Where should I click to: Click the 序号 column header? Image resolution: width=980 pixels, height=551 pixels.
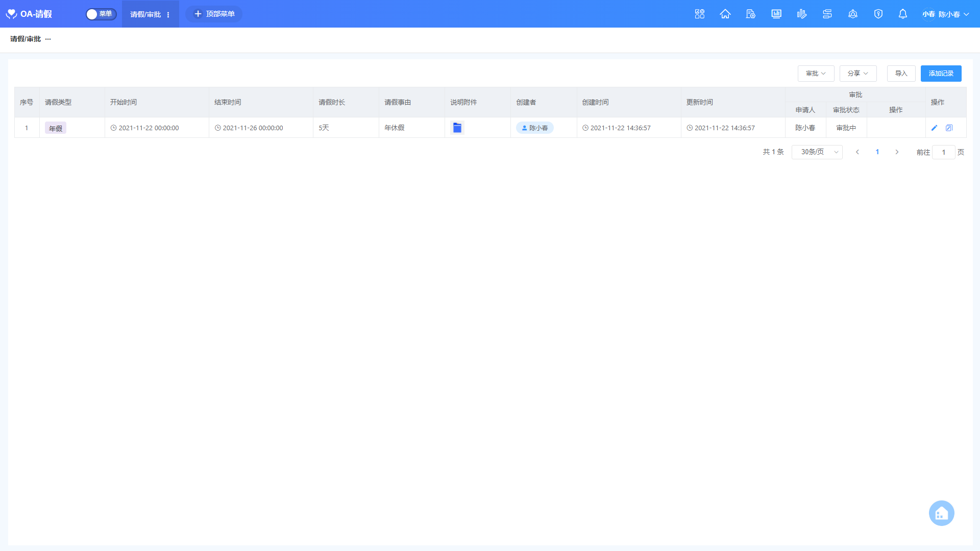click(27, 102)
